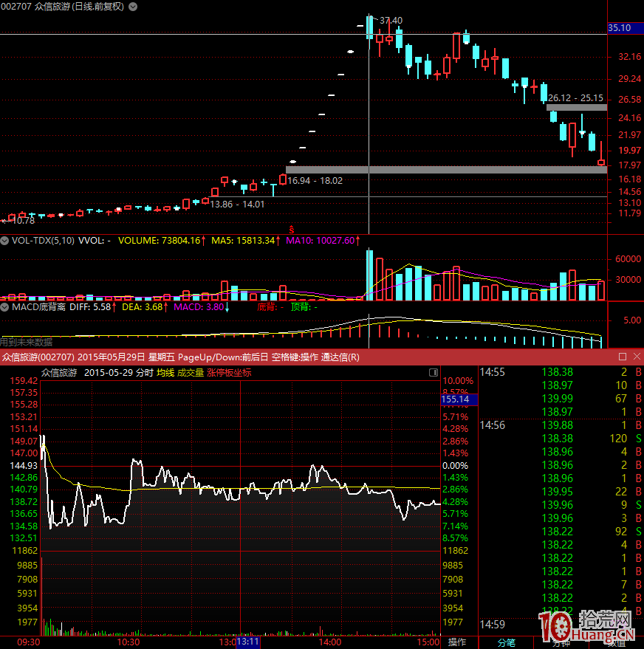
Task: Click the 操作 button at bottom
Action: 458,642
